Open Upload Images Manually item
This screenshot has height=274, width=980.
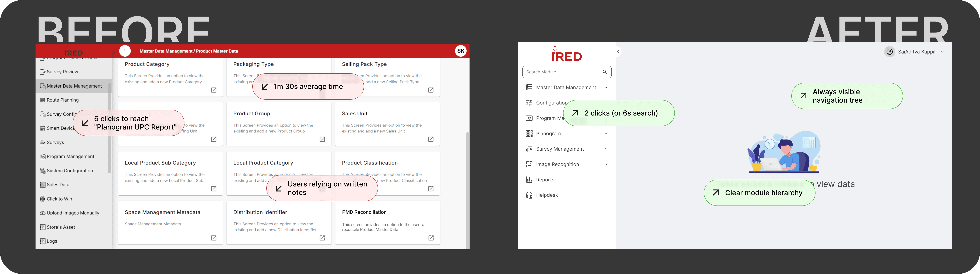click(x=73, y=213)
